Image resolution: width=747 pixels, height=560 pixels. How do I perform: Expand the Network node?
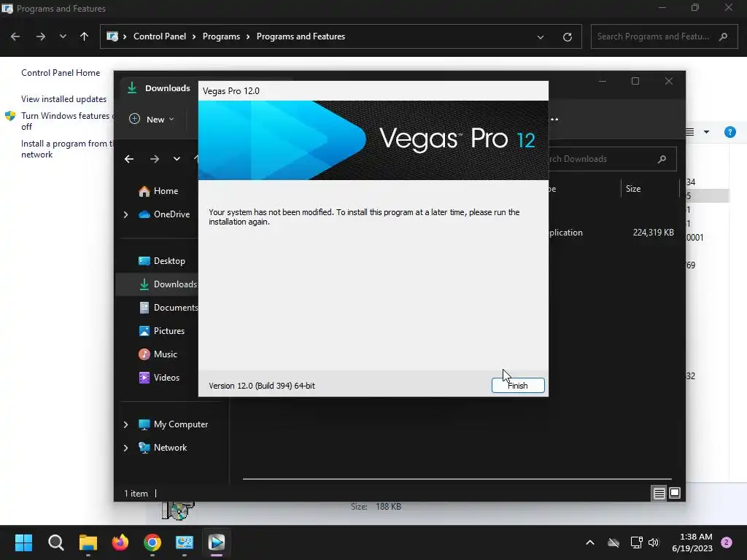125,448
